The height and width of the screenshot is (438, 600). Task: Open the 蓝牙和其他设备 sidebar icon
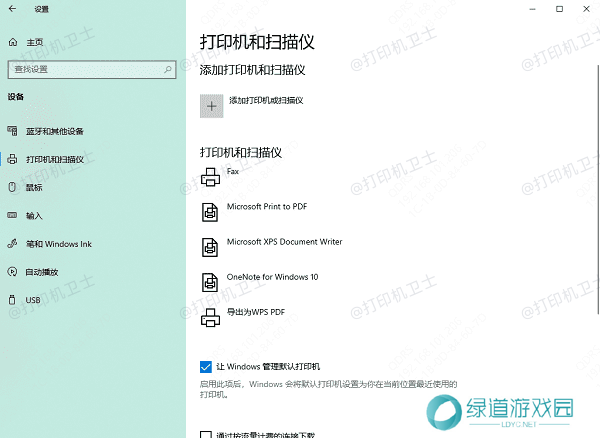point(12,131)
